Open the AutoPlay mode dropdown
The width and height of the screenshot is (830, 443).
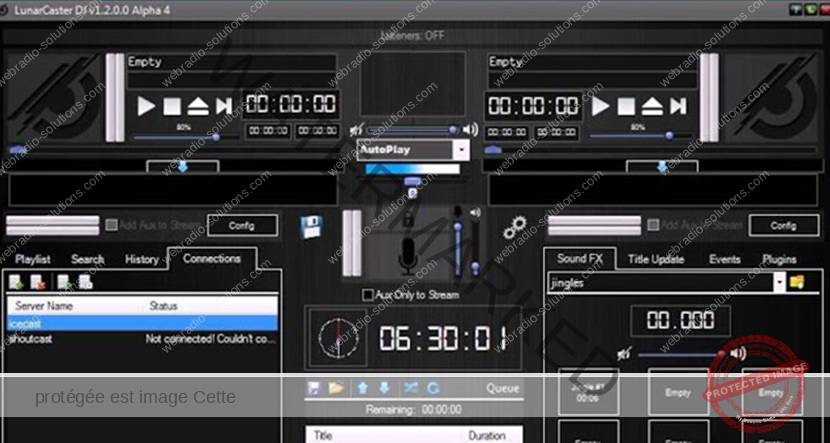pyautogui.click(x=461, y=149)
